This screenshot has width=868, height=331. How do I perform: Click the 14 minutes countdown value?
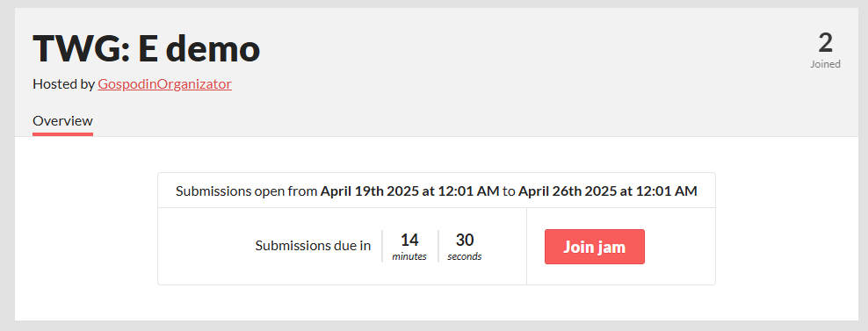409,247
